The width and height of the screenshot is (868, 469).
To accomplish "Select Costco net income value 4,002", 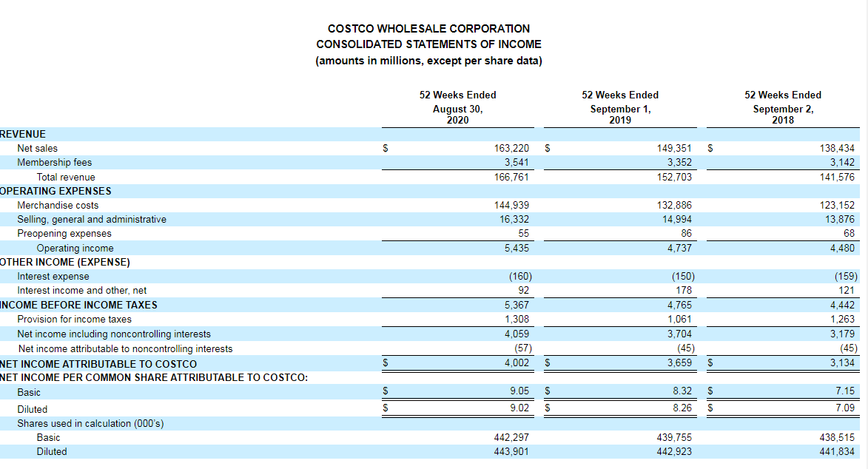I will pyautogui.click(x=517, y=362).
